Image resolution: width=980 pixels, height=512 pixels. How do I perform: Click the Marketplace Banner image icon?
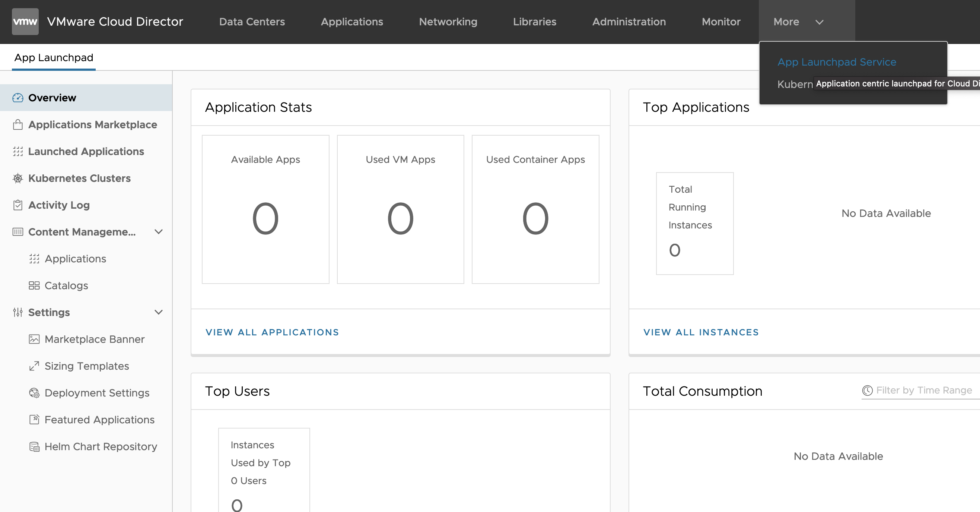(x=34, y=339)
